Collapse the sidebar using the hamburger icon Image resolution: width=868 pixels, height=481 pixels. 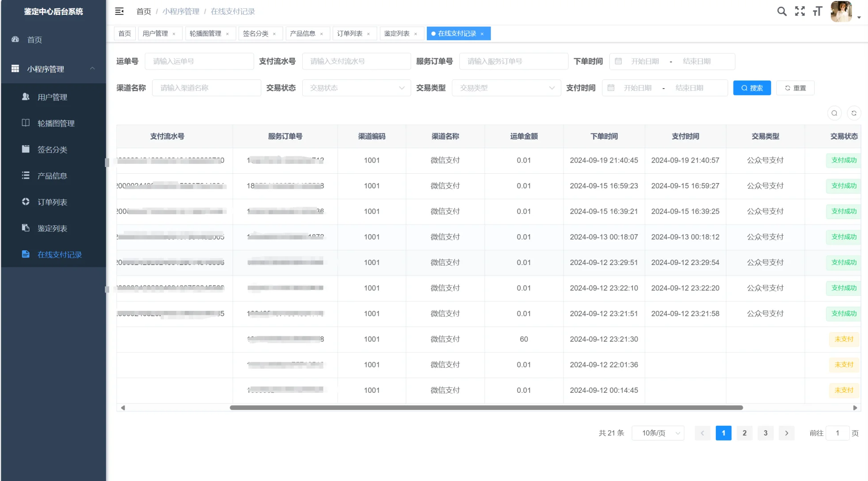point(119,11)
